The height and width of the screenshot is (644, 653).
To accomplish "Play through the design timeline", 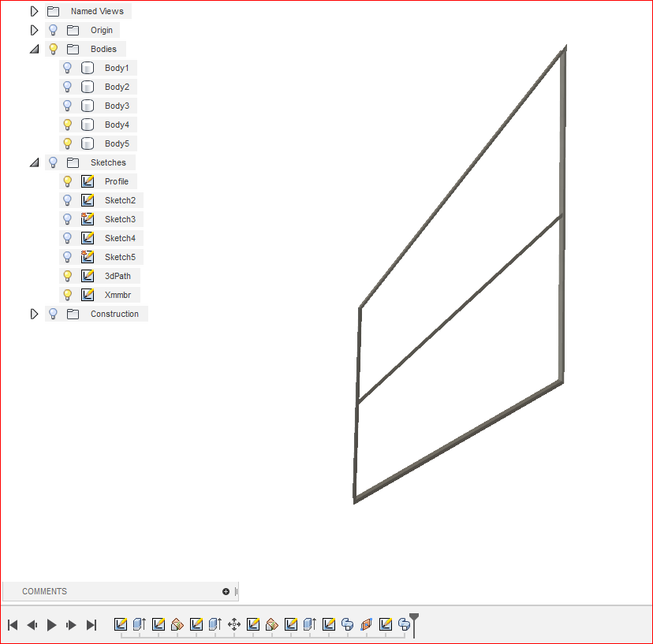I will (x=51, y=624).
